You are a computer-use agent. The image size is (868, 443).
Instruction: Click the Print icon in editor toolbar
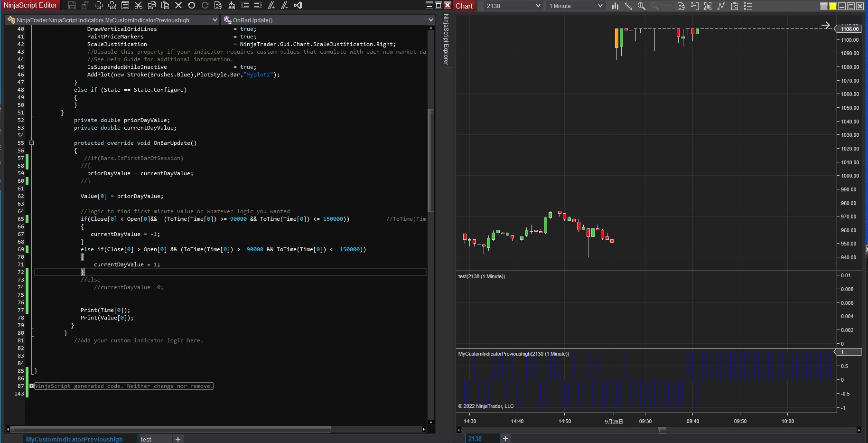(99, 6)
